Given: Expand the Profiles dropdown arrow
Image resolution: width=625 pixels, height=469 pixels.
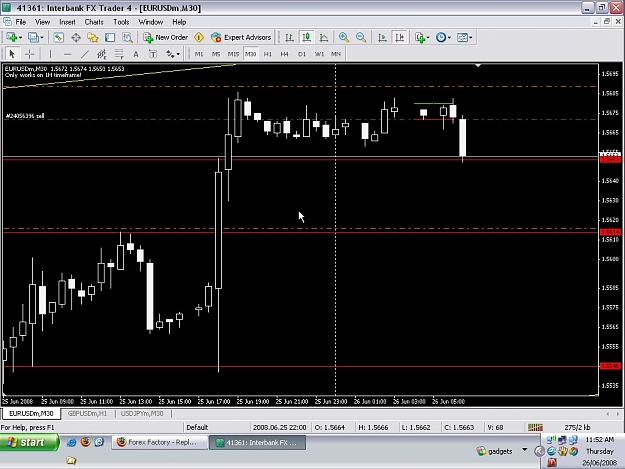Looking at the screenshot, I should click(x=41, y=37).
